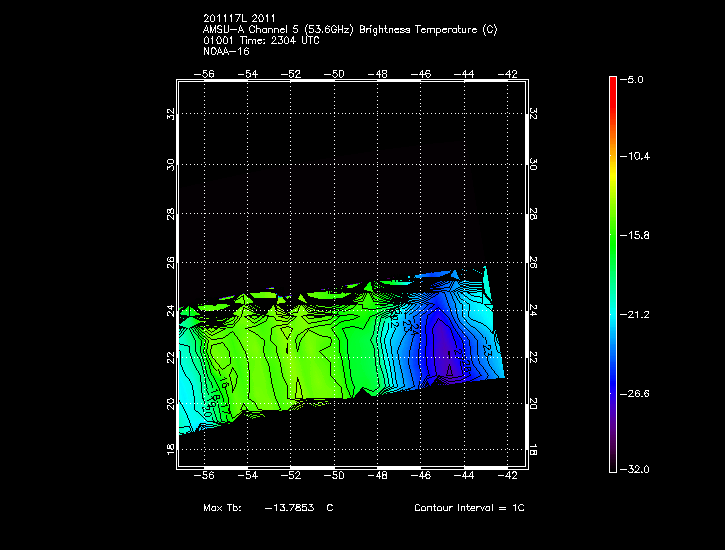The image size is (725, 550).
Task: Click the -50 label on the top axis
Action: point(335,74)
